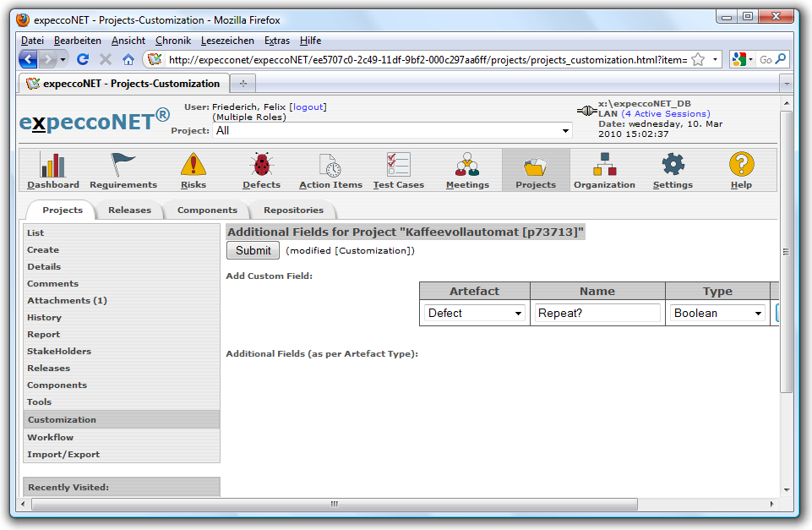Click the Help question mark icon
This screenshot has height=530, width=812.
(741, 165)
